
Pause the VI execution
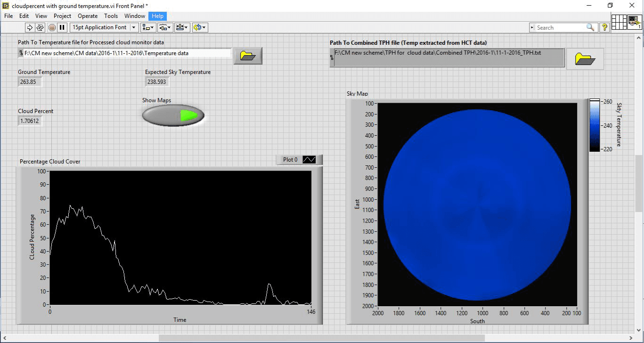tap(62, 27)
